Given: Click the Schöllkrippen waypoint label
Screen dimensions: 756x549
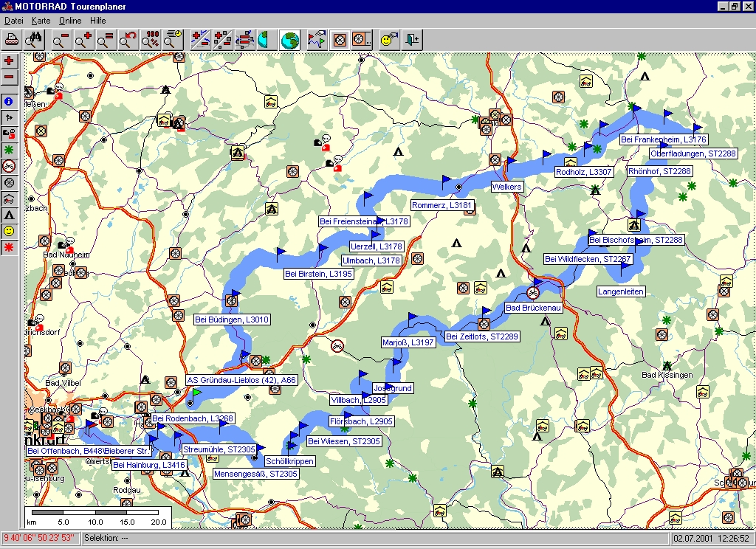Looking at the screenshot, I should click(289, 461).
